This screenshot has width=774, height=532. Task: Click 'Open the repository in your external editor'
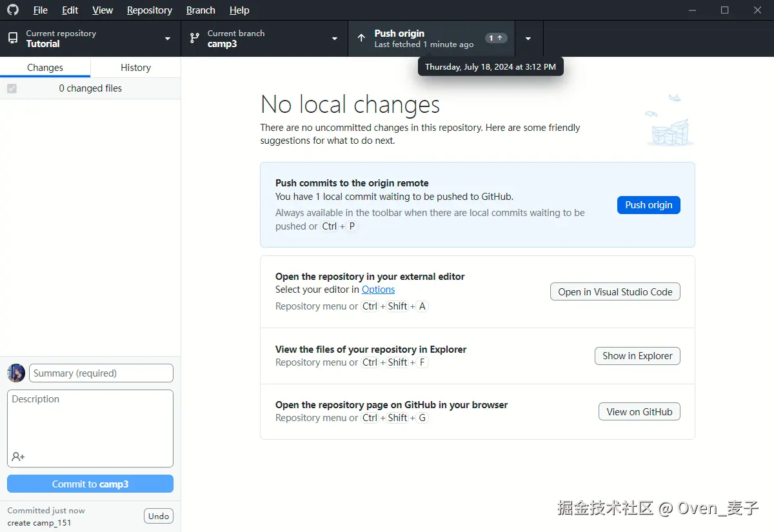coord(370,276)
